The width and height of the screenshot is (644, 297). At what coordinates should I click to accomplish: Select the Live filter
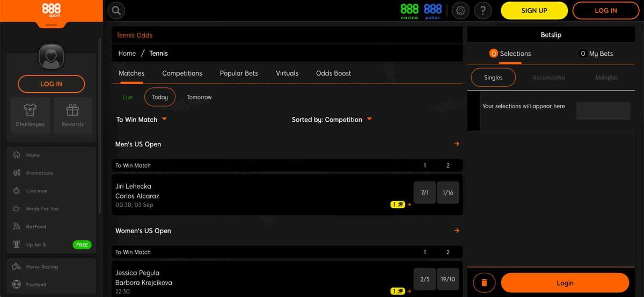pyautogui.click(x=128, y=97)
